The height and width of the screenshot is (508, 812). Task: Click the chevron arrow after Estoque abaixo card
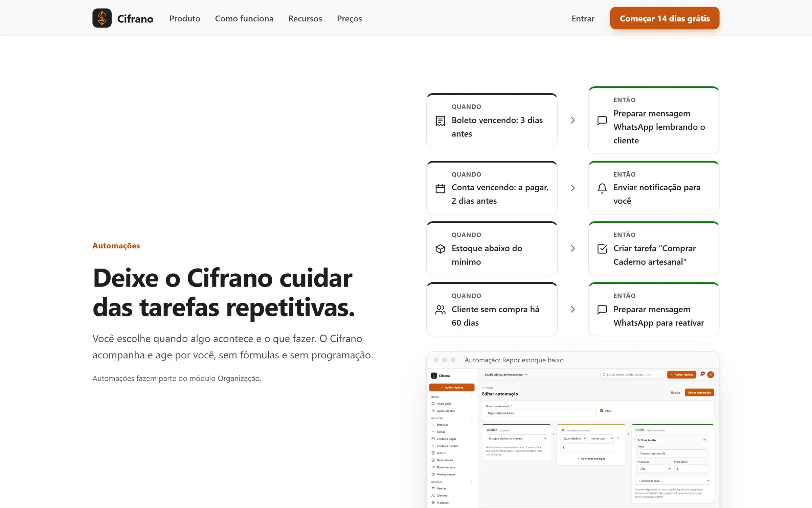pyautogui.click(x=573, y=249)
